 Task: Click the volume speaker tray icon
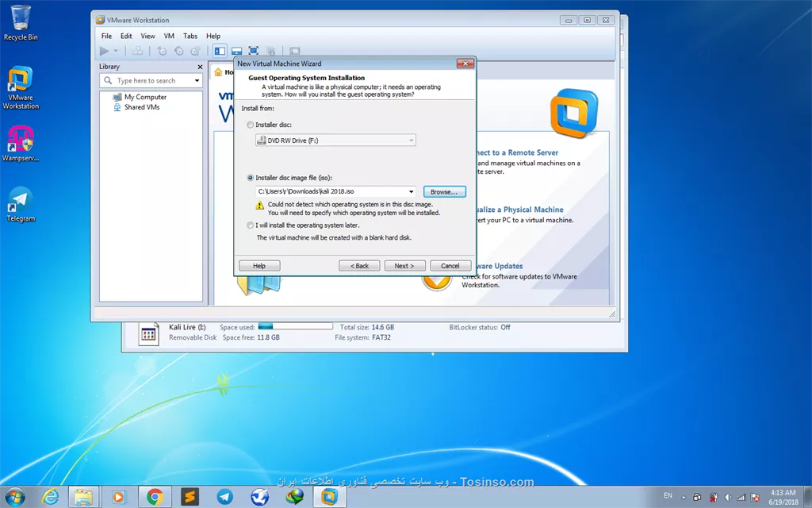(x=728, y=497)
